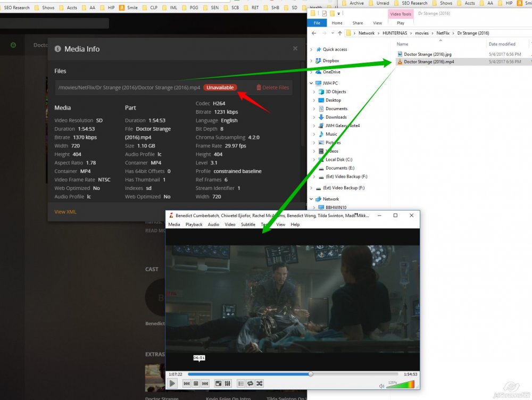The height and width of the screenshot is (400, 532).
Task: Click the Media Info 'i' icon
Action: pyautogui.click(x=57, y=49)
